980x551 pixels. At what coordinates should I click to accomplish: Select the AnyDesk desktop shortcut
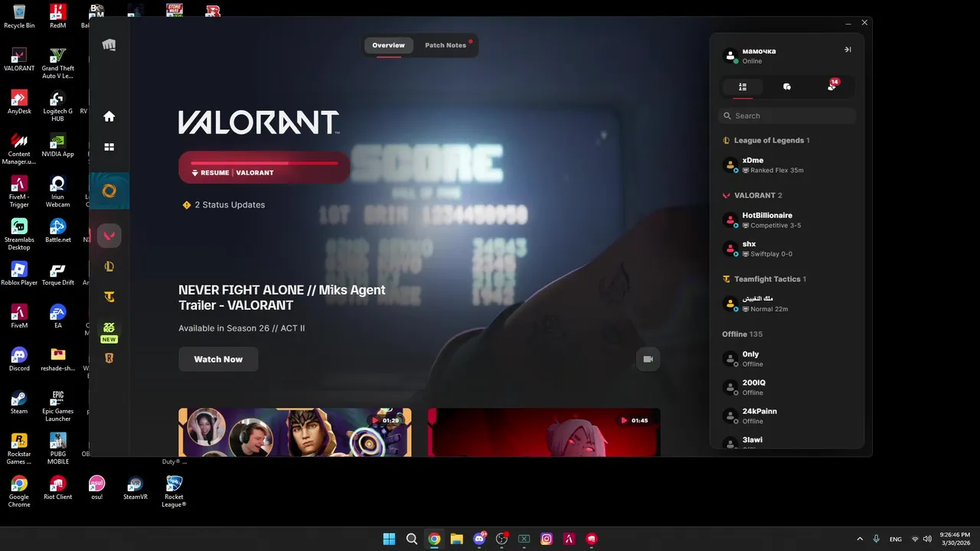tap(19, 102)
